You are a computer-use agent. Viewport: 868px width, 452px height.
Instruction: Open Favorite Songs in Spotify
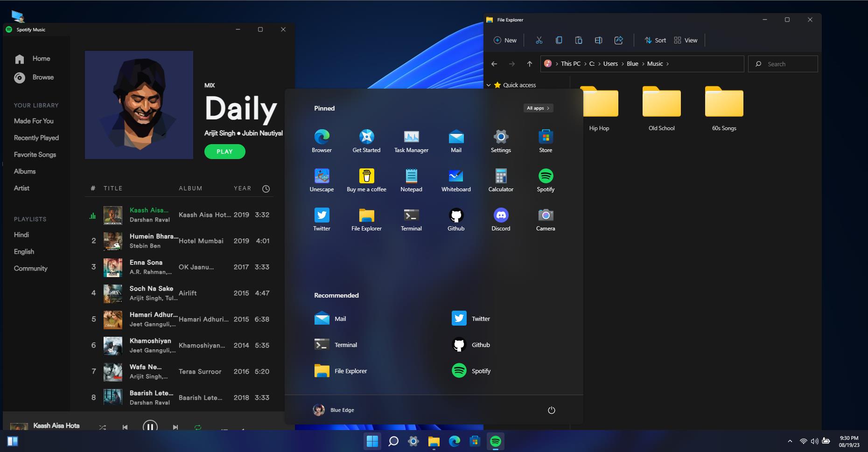[35, 154]
